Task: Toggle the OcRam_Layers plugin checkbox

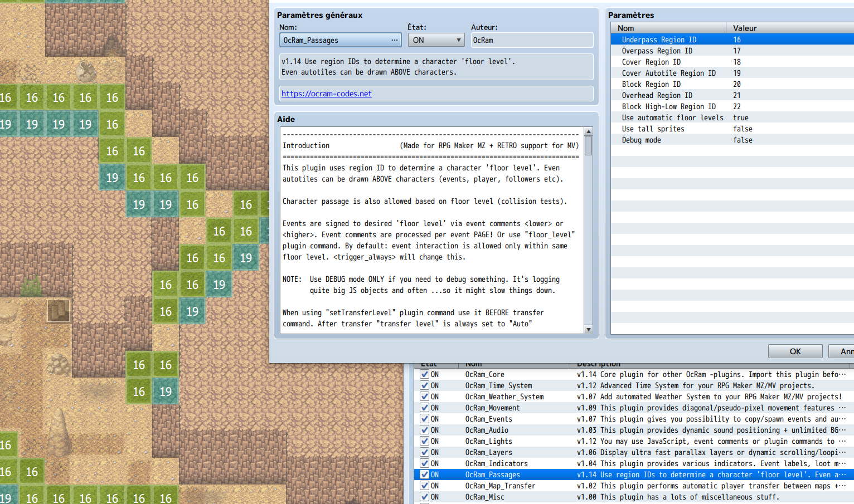Action: 425,452
